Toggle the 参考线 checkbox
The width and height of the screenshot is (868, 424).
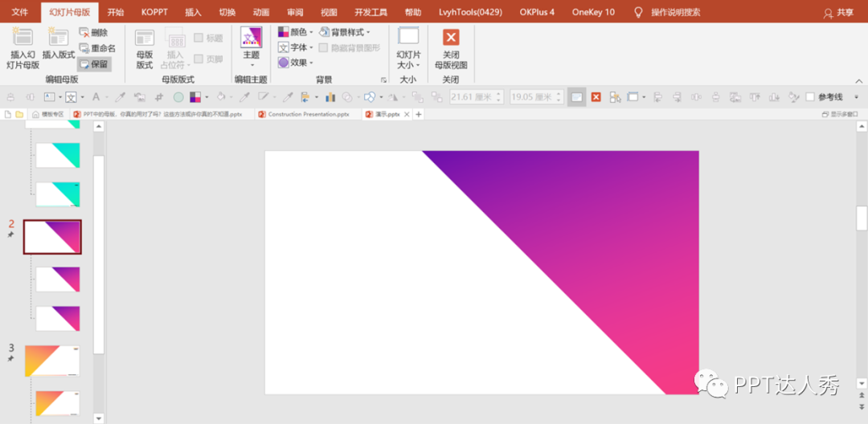[810, 97]
